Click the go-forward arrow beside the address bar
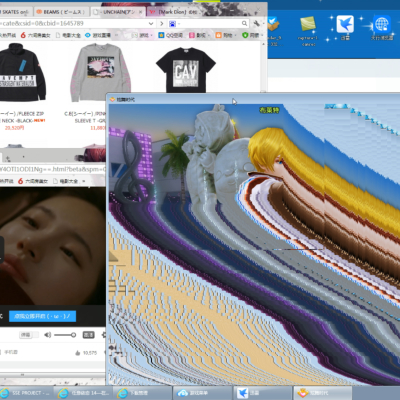 [162, 24]
